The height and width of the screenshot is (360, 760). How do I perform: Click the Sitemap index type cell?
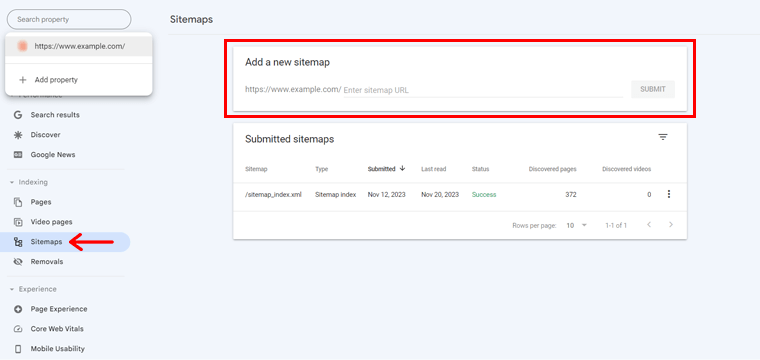335,194
